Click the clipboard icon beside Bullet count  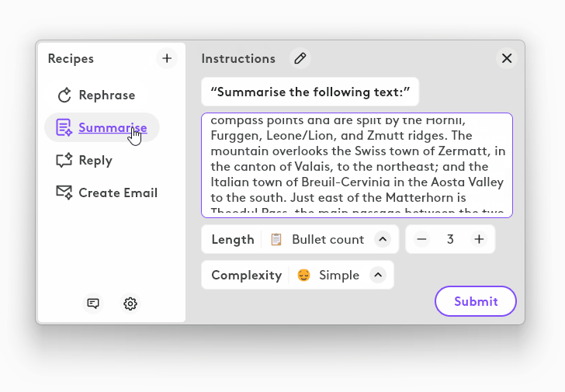(276, 239)
